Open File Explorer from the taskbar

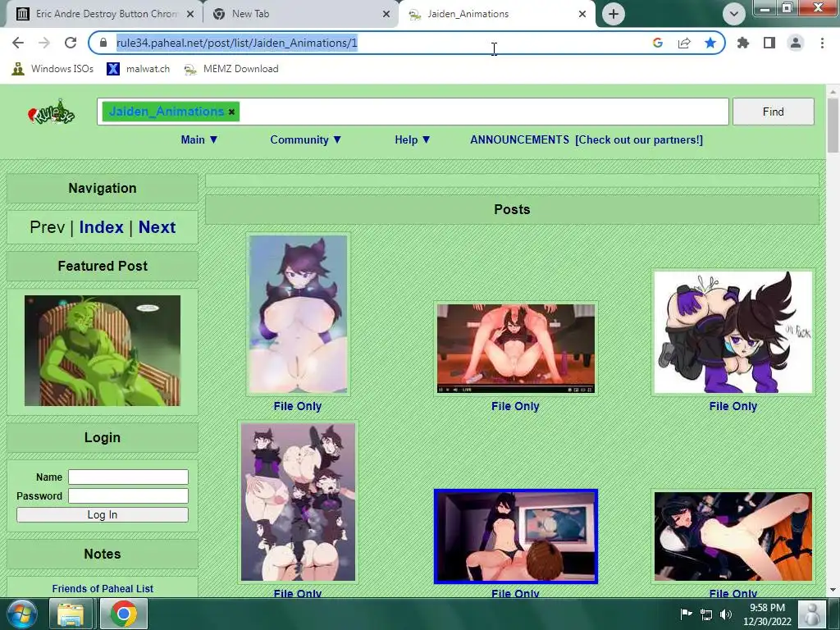click(x=71, y=614)
